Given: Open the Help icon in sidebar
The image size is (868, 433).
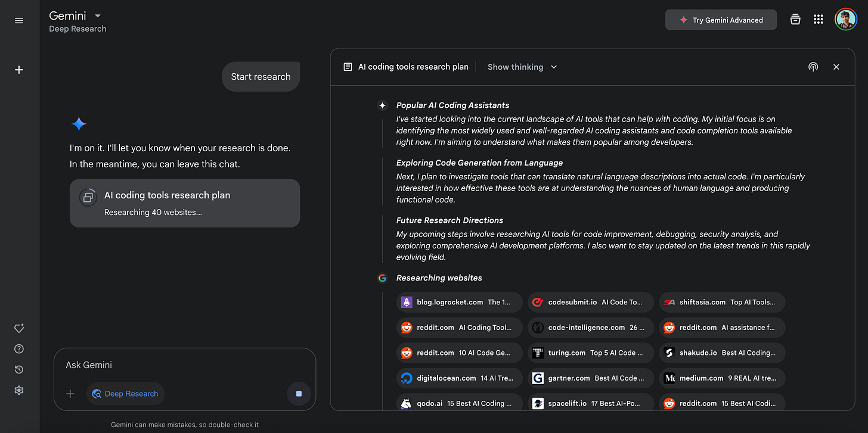Looking at the screenshot, I should (19, 349).
